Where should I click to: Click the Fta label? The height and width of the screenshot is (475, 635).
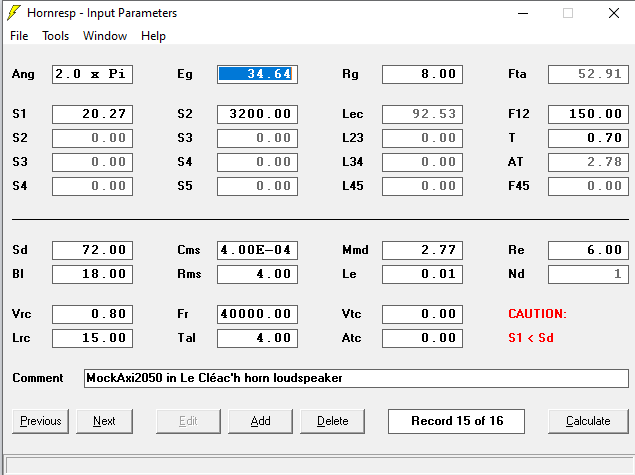tap(517, 74)
